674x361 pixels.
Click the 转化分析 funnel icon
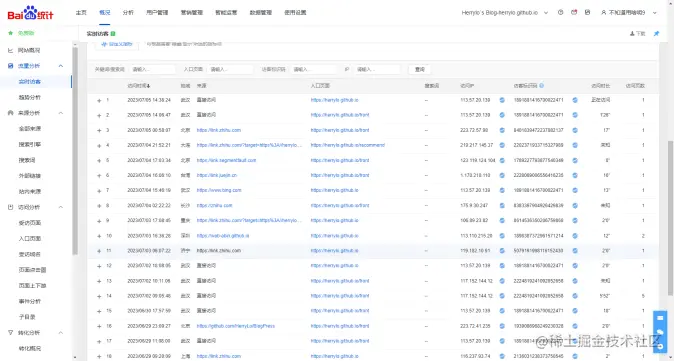click(11, 333)
